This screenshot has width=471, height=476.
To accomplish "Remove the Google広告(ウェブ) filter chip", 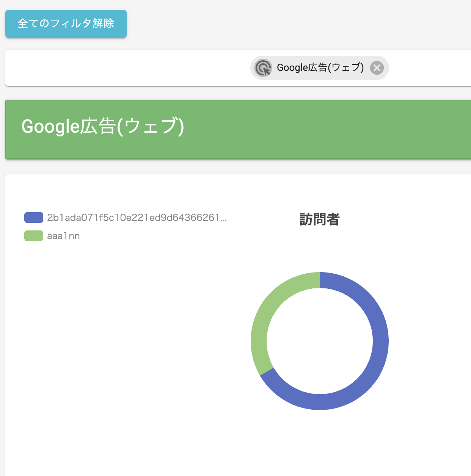I will (x=377, y=68).
